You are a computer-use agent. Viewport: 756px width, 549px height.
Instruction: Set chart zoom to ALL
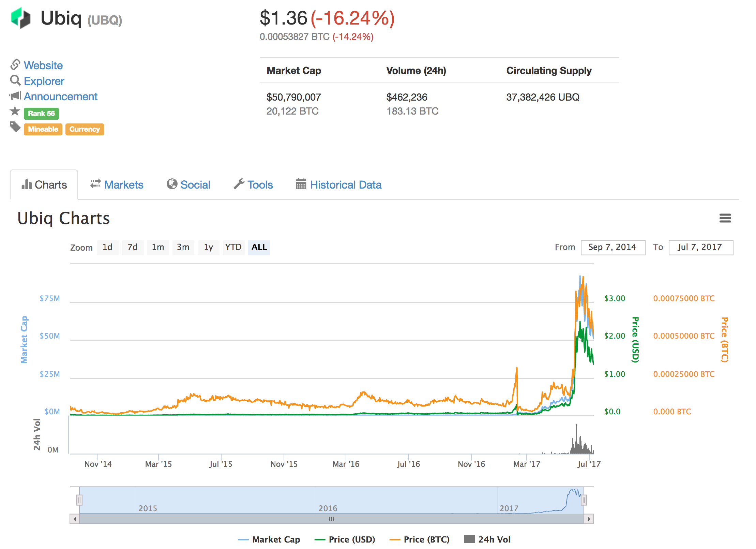(x=259, y=247)
